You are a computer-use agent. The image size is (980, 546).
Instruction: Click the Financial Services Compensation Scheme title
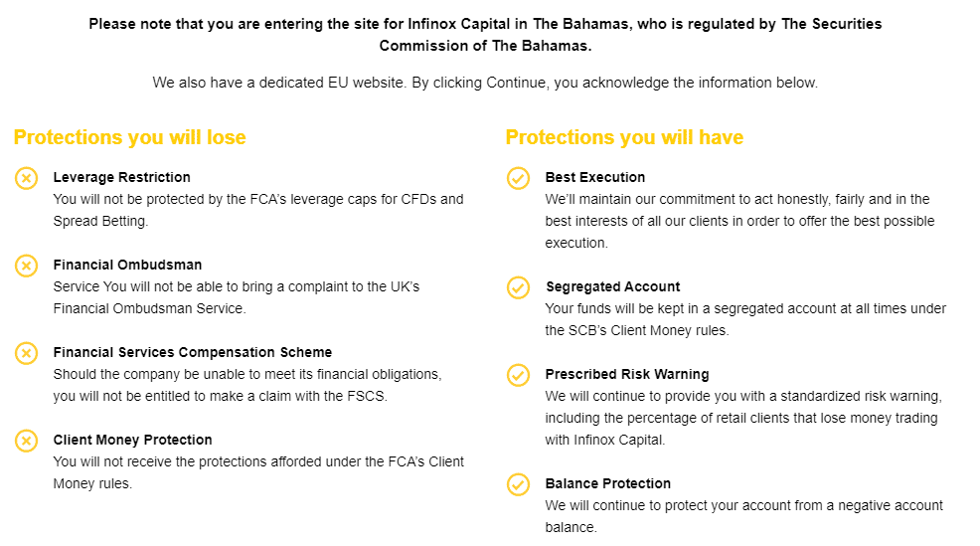193,353
